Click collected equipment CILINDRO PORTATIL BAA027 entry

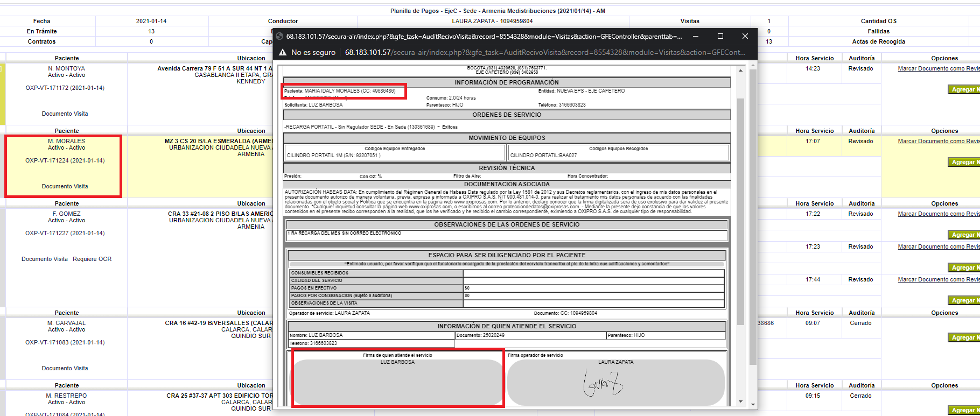(543, 156)
